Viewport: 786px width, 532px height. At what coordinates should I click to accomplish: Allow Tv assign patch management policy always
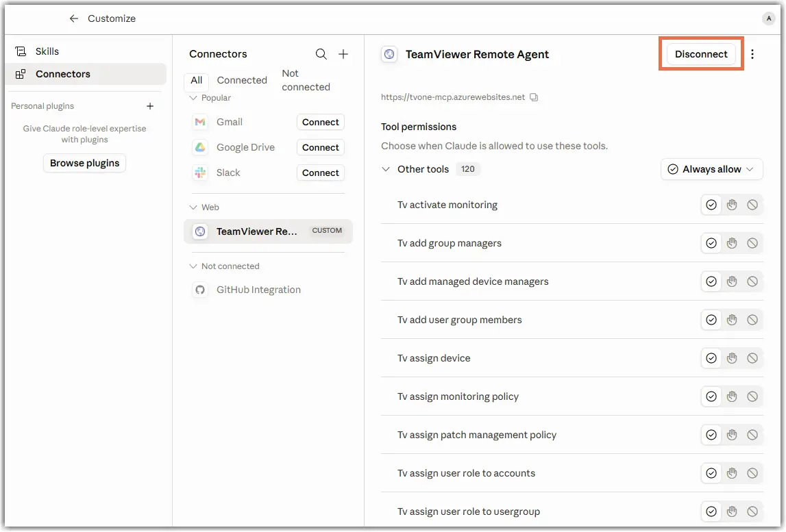pos(711,435)
